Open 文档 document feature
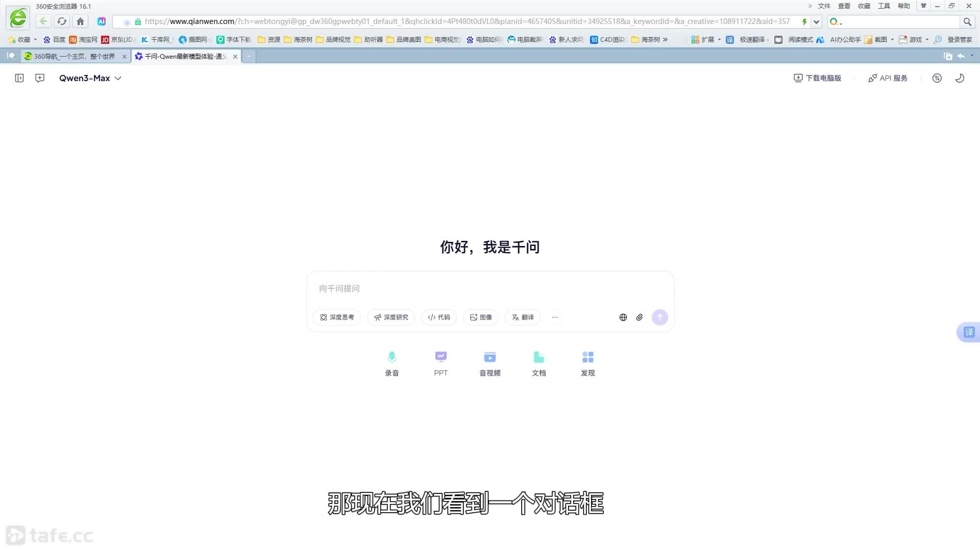 (539, 364)
